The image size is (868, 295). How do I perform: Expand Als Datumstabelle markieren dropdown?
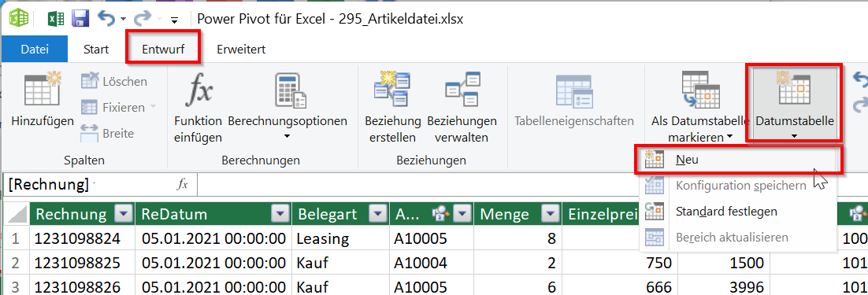(730, 136)
